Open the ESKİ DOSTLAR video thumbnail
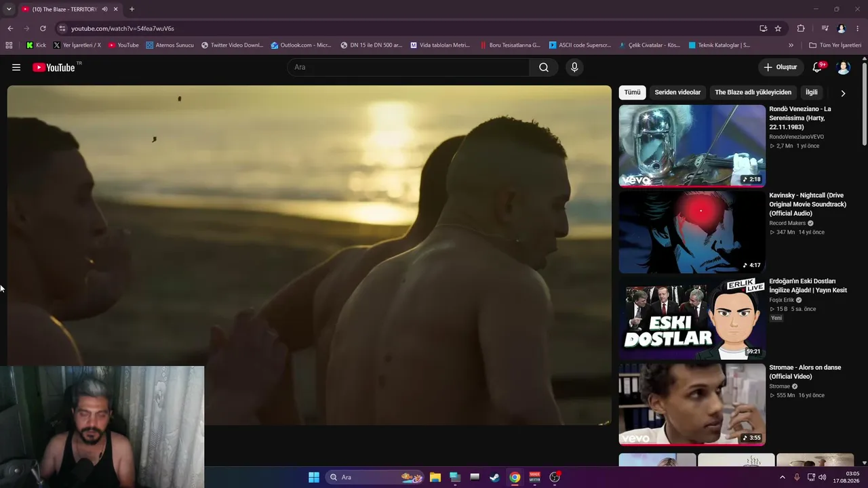Image resolution: width=868 pixels, height=488 pixels. pyautogui.click(x=692, y=318)
